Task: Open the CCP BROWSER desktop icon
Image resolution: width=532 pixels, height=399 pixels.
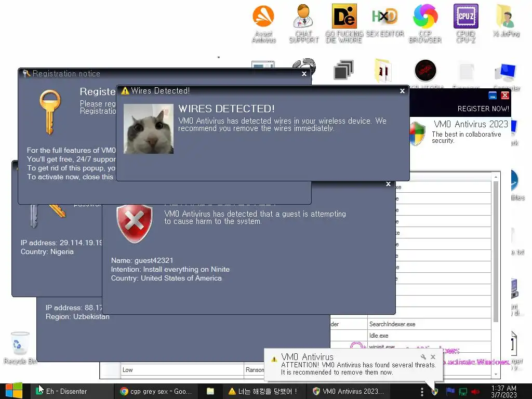Action: (425, 24)
